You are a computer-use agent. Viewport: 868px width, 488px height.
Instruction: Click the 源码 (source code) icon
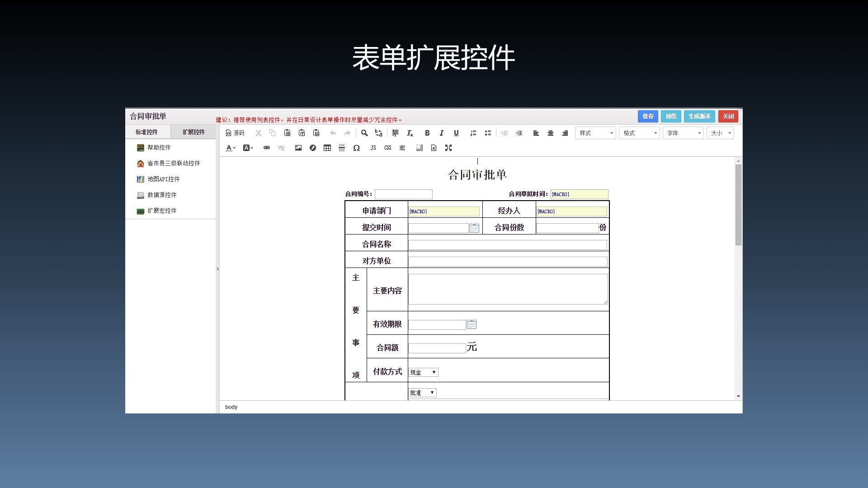pyautogui.click(x=236, y=133)
